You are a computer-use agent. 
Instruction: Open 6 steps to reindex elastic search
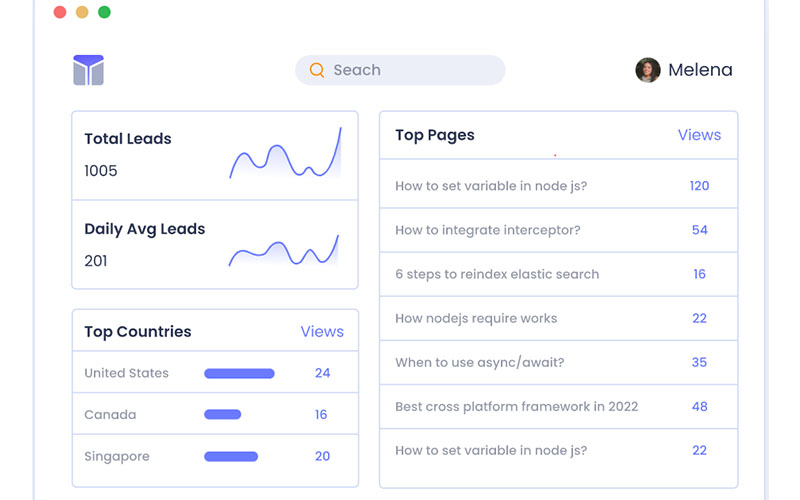(497, 274)
